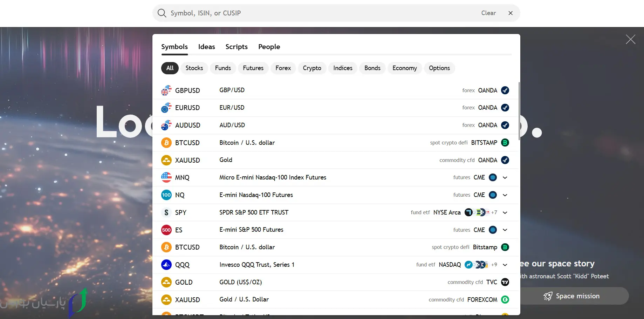
Task: Click the AUD/USD description text
Action: tap(232, 125)
